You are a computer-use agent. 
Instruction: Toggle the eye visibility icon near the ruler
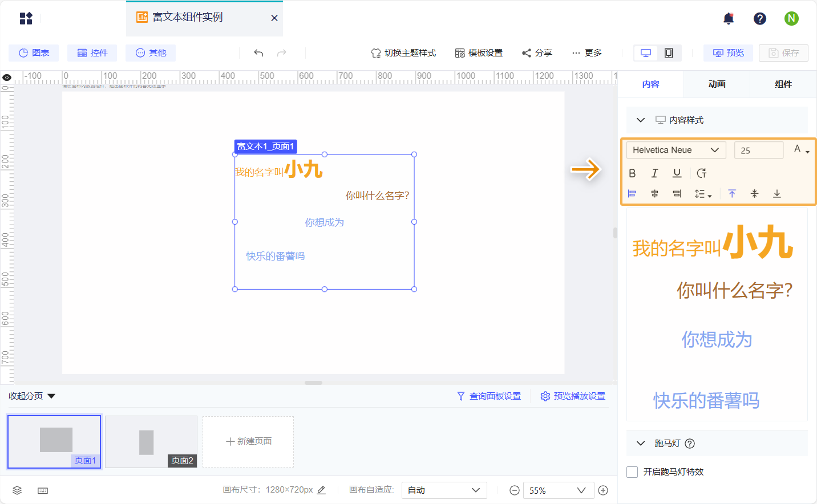point(7,77)
